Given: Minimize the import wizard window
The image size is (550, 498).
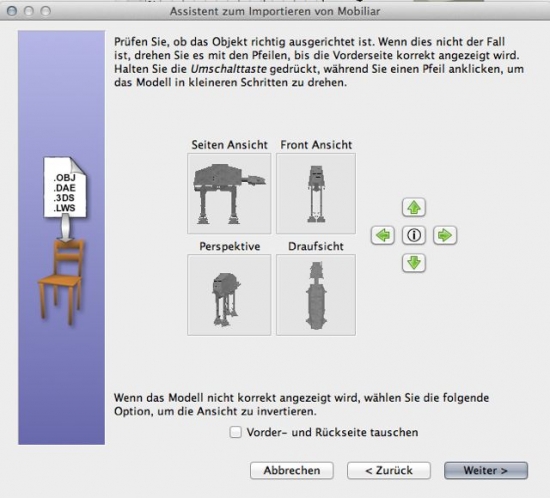Looking at the screenshot, I should point(28,11).
